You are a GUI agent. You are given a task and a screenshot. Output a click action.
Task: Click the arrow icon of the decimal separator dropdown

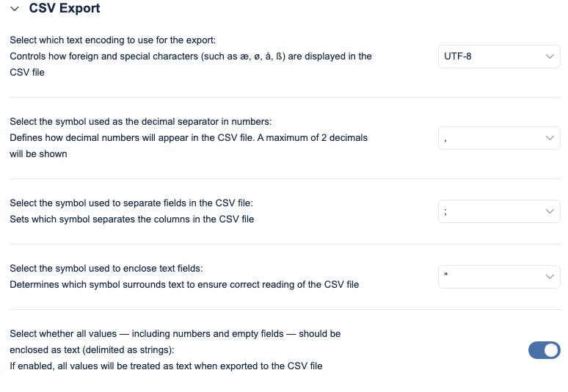click(550, 137)
